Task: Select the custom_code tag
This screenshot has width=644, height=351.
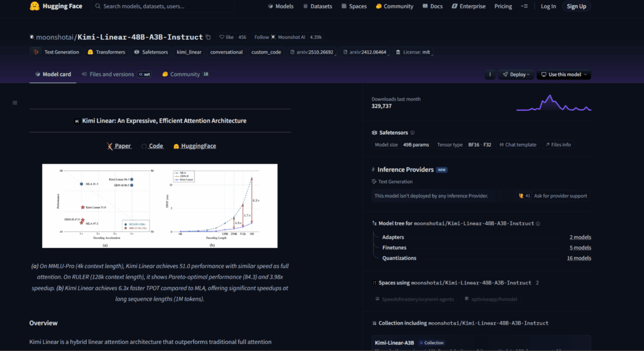Action: (266, 52)
